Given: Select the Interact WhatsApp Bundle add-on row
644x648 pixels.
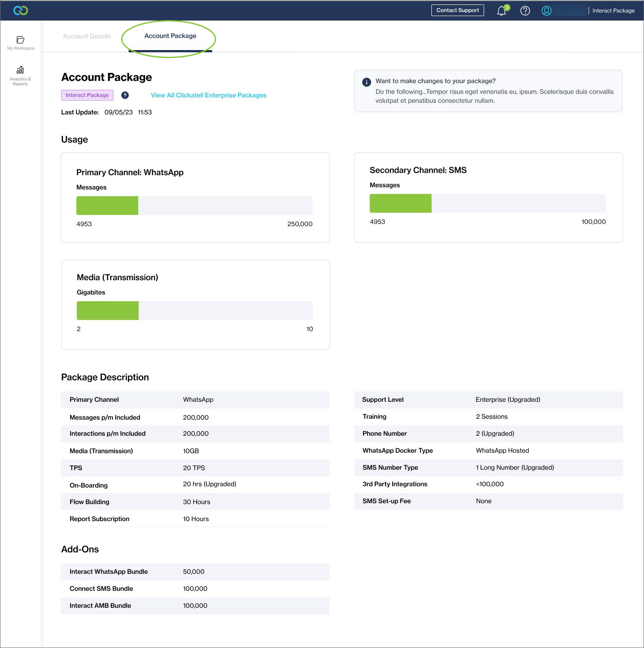Looking at the screenshot, I should [x=195, y=572].
